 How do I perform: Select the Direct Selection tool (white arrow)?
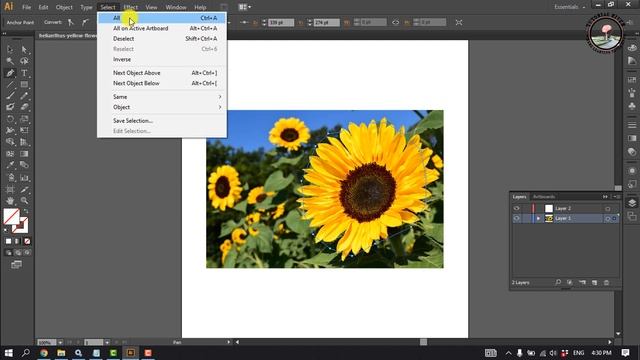(24, 49)
